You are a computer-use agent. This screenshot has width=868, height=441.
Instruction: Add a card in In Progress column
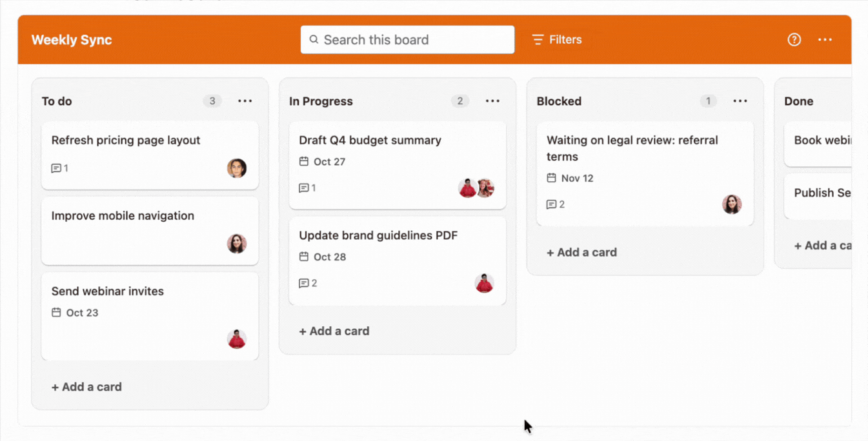[334, 331]
